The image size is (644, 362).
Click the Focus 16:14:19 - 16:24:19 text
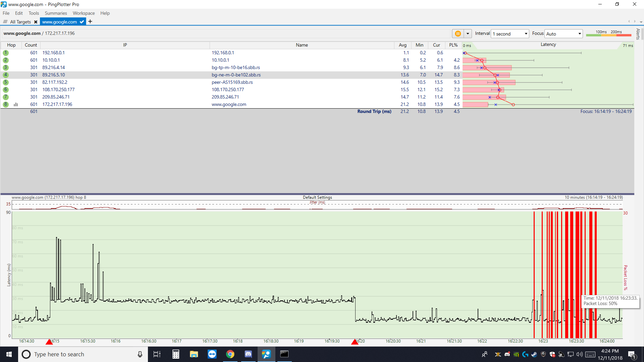coord(606,111)
